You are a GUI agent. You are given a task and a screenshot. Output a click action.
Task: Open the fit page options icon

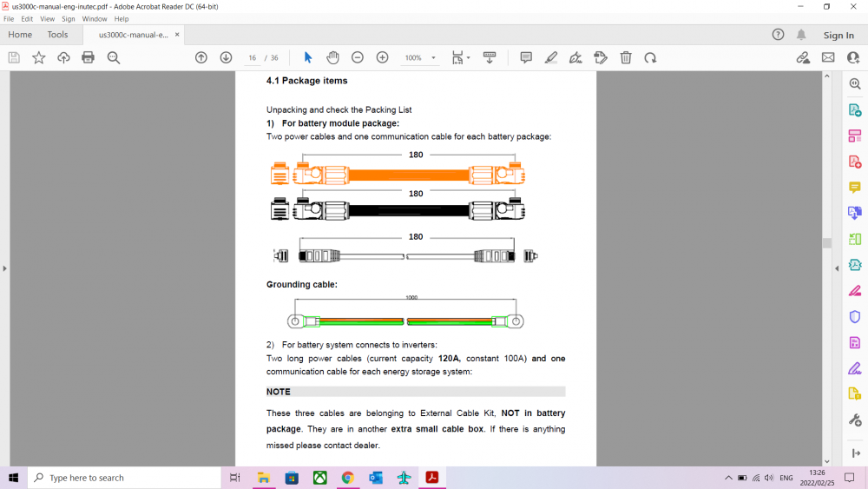457,57
